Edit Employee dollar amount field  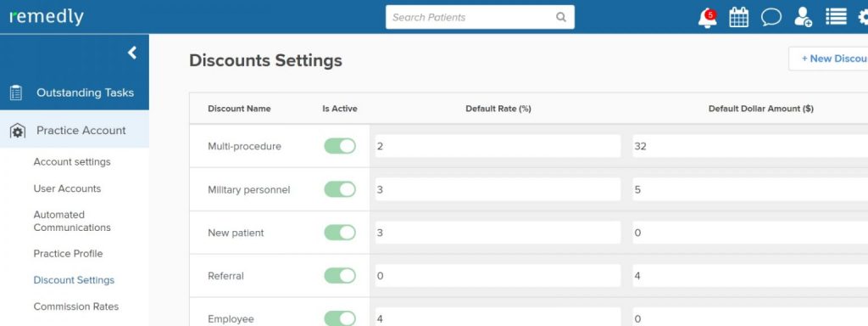coord(750,318)
